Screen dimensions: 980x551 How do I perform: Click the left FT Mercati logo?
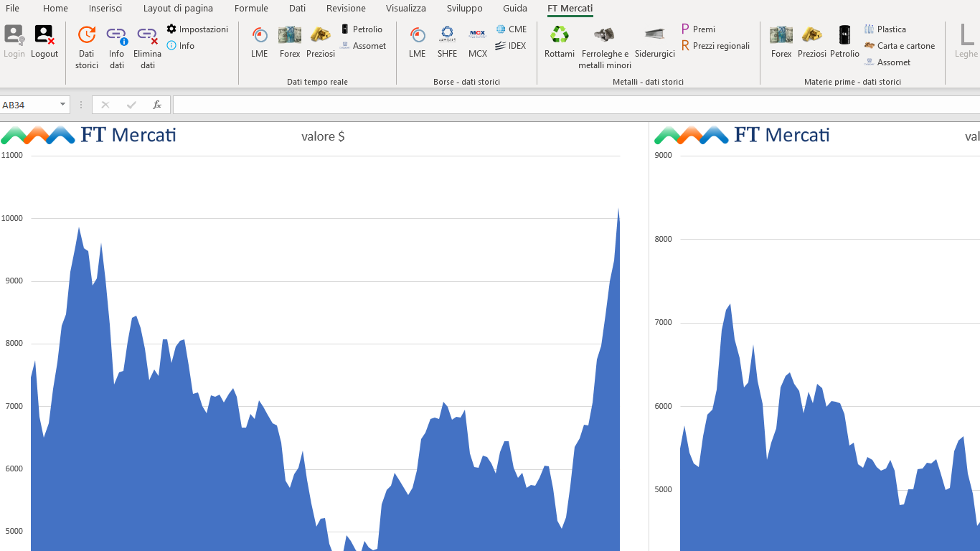click(x=89, y=135)
